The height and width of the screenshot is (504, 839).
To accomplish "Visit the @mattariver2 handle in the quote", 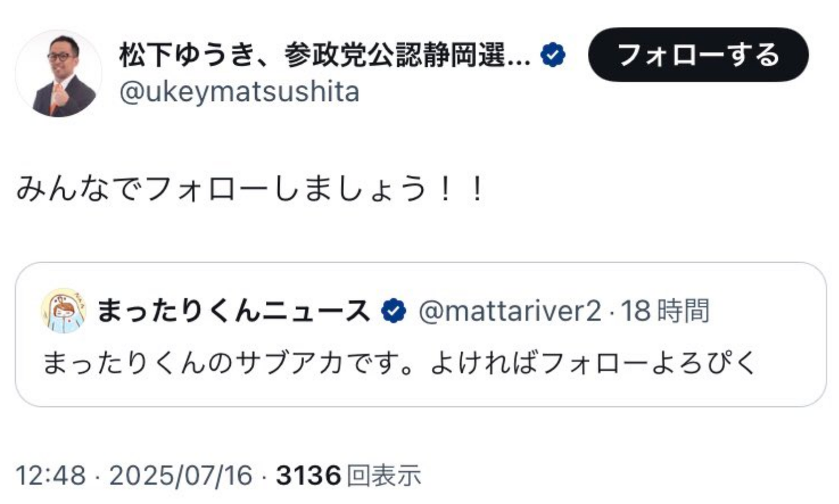I will tap(509, 312).
